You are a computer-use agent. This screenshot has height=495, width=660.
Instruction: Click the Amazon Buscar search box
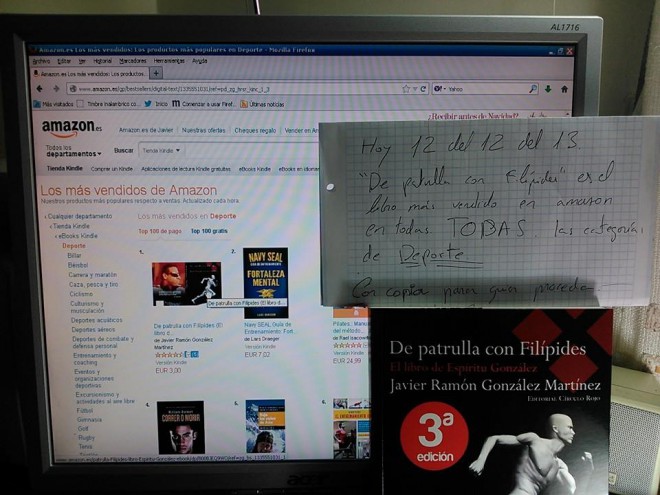click(x=250, y=150)
